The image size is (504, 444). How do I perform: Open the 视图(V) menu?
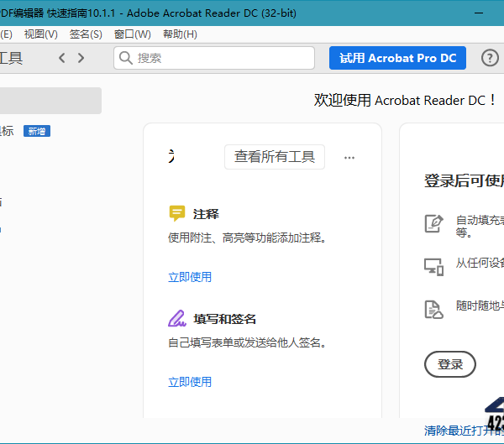[x=40, y=34]
